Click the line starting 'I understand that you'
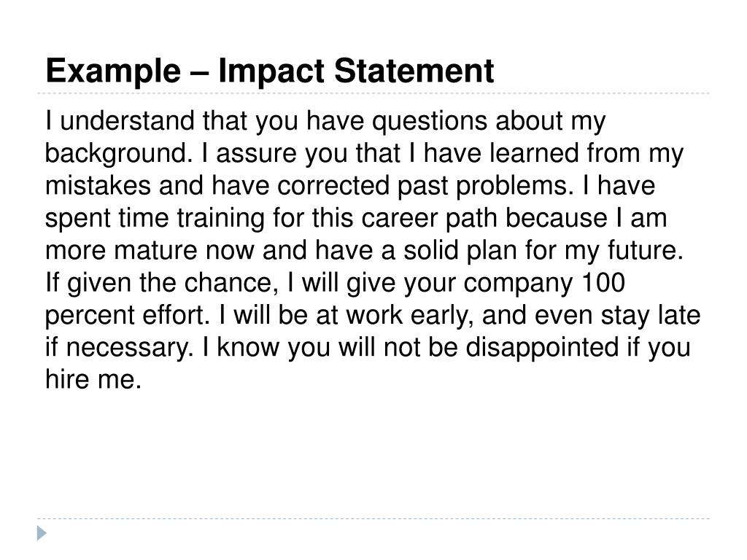 [x=325, y=121]
